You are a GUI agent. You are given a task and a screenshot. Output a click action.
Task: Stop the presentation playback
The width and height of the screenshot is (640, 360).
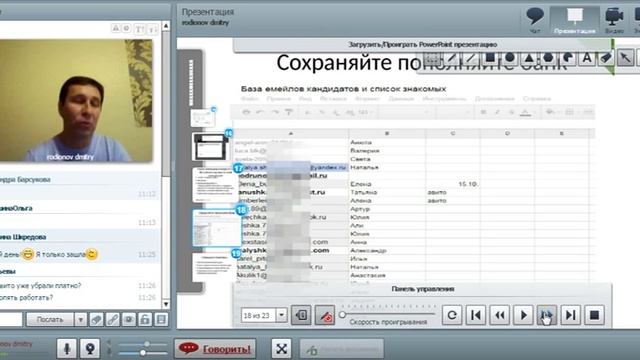tap(594, 315)
